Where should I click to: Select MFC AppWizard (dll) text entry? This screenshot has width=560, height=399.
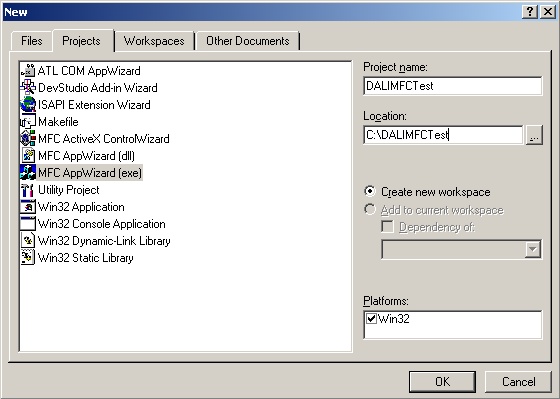click(86, 156)
